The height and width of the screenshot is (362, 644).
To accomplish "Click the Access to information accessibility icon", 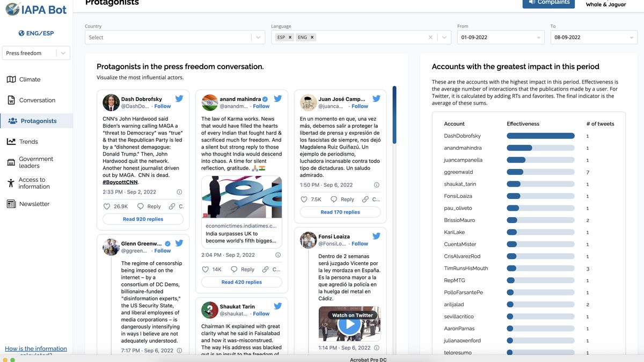I will coord(11,183).
